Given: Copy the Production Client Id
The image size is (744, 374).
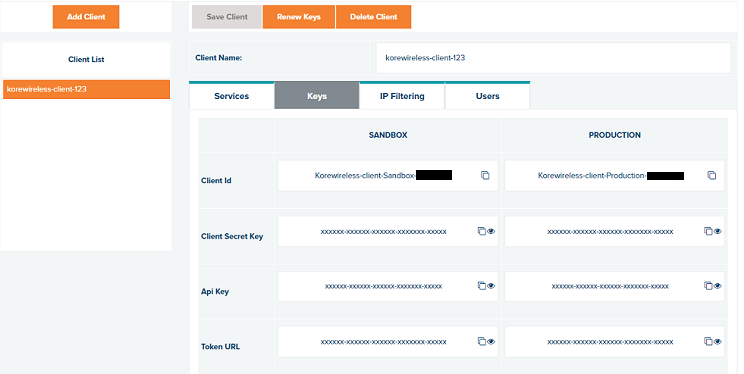Looking at the screenshot, I should point(712,176).
